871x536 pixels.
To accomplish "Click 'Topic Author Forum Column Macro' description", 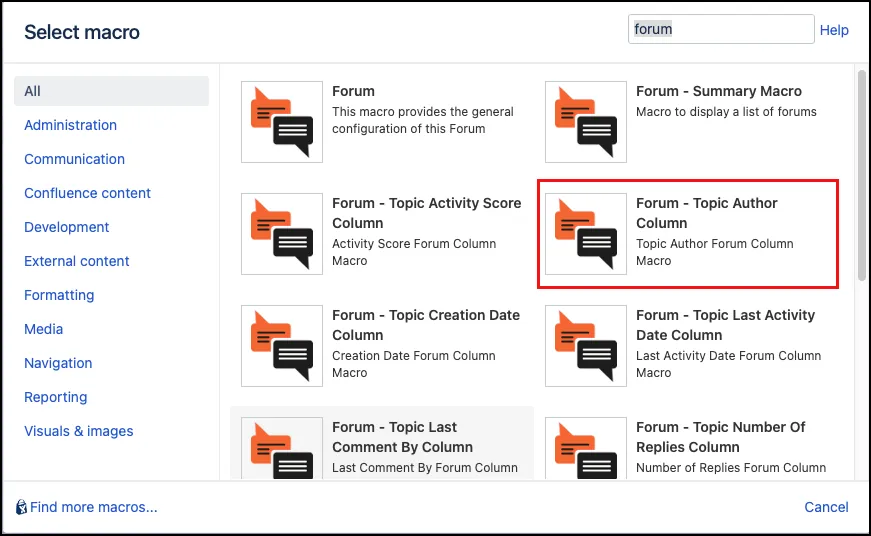I will click(714, 252).
